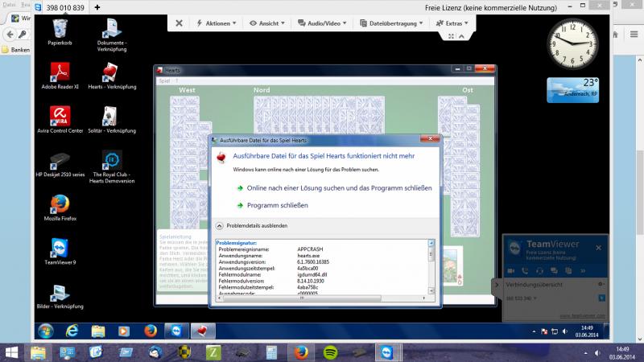This screenshot has height=362, width=644.
Task: Click headset VoIP icon in TeamViewer panel
Action: tap(539, 271)
